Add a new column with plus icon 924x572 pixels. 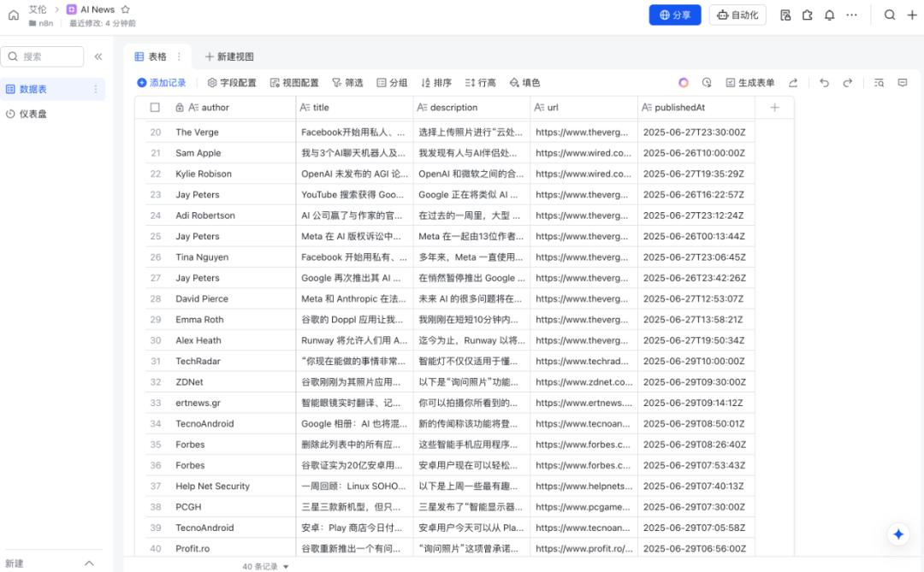(774, 107)
